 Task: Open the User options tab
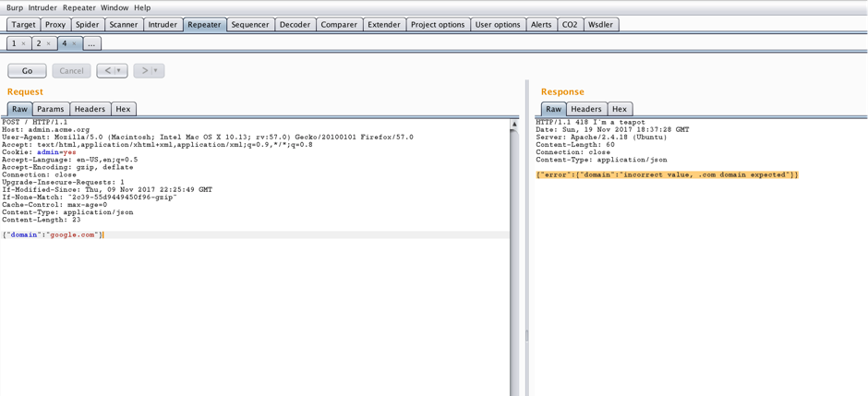tap(498, 24)
